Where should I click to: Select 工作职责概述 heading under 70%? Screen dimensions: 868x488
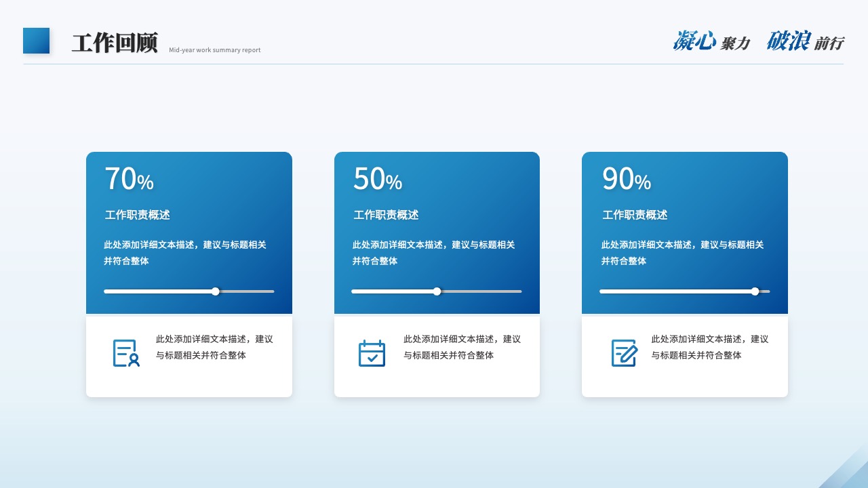pyautogui.click(x=137, y=215)
